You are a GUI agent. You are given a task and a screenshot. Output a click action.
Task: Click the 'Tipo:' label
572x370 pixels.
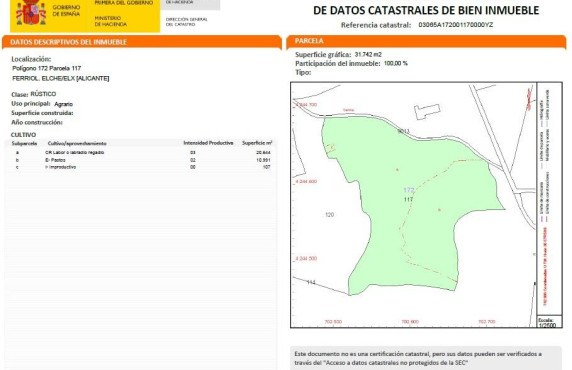303,72
